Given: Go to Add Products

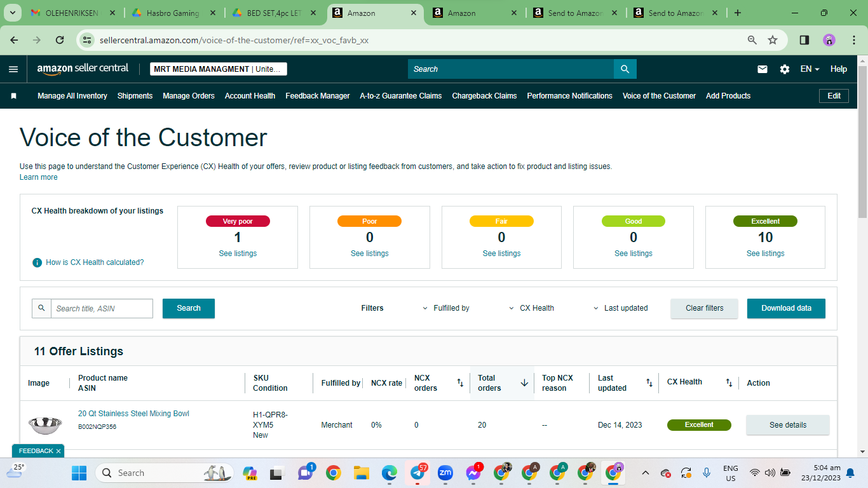Looking at the screenshot, I should [x=728, y=96].
